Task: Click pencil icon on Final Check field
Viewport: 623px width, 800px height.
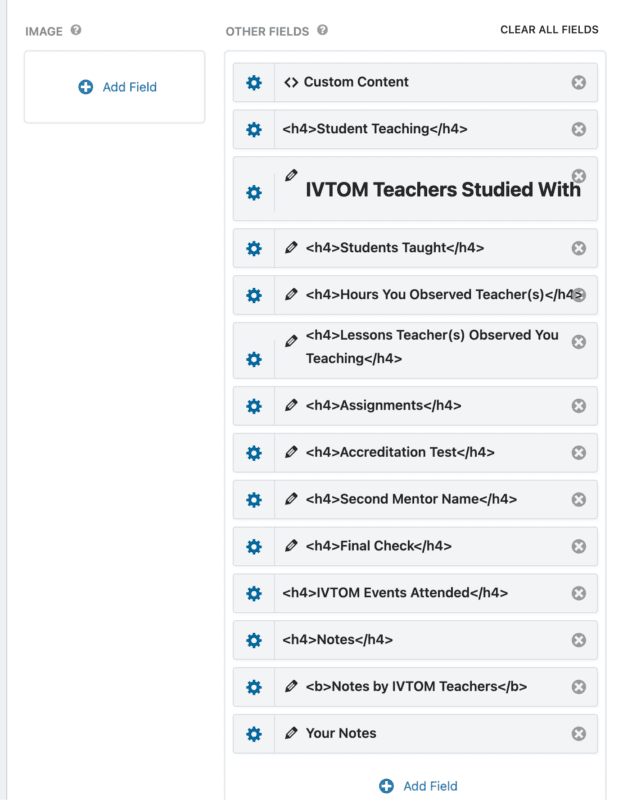Action: point(291,546)
